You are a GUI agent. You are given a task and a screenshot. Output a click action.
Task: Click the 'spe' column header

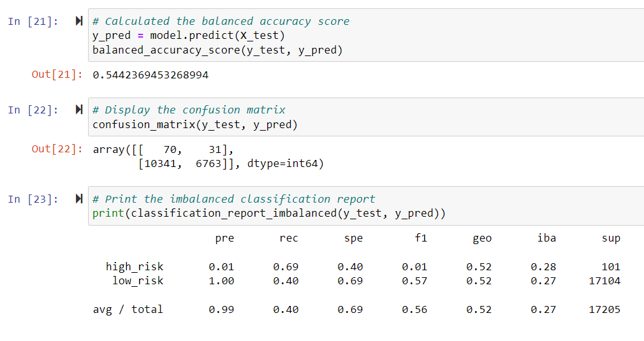[x=353, y=239]
